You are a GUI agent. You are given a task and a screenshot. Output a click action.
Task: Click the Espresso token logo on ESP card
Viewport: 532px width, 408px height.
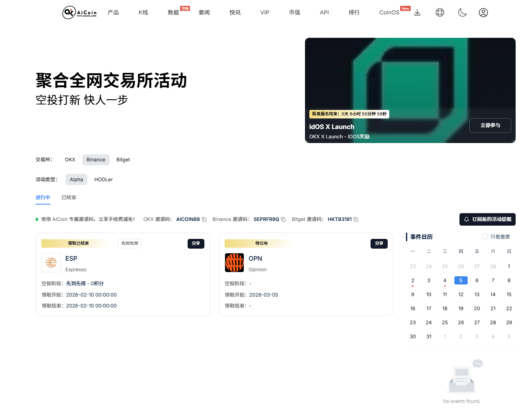pos(51,263)
